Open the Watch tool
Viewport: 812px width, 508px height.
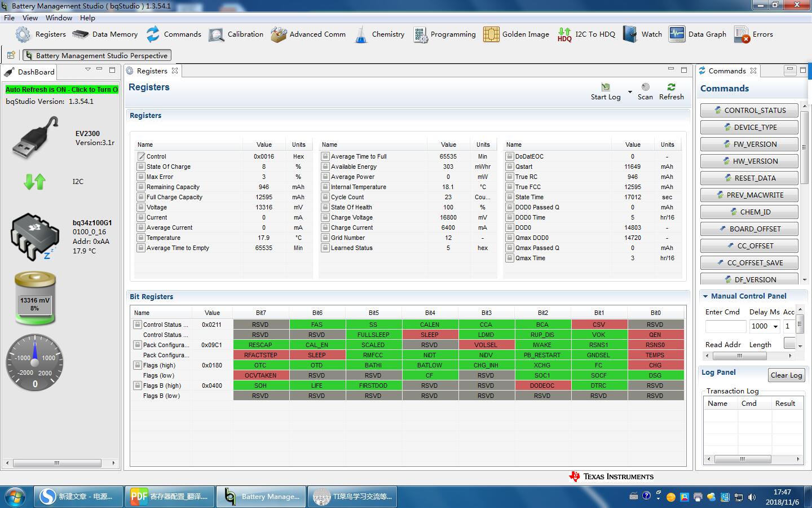coord(642,34)
